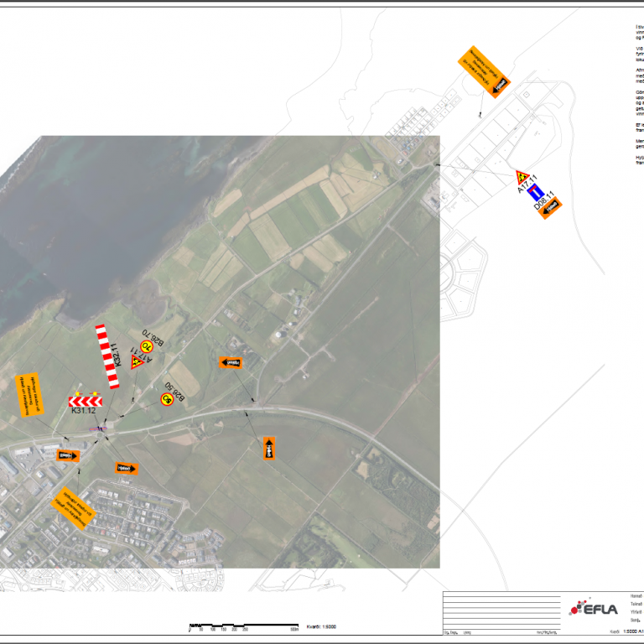Select the K31.12 chevron barrier sign
This screenshot has width=644, height=644.
coord(85,401)
